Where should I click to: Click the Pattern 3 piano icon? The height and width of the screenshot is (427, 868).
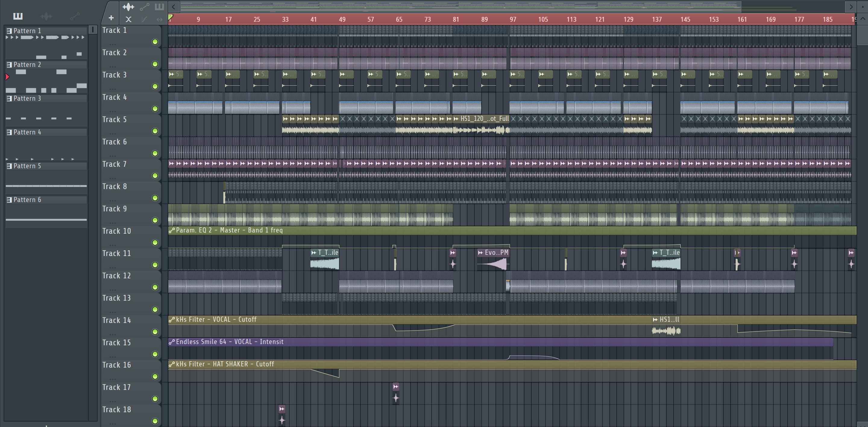point(9,98)
